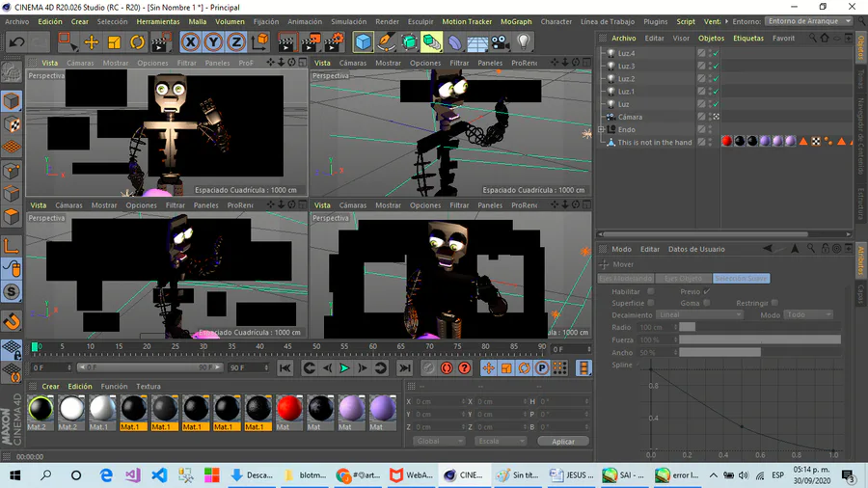Viewport: 868px width, 488px height.
Task: Add a Light object from toolbar
Action: click(x=523, y=41)
